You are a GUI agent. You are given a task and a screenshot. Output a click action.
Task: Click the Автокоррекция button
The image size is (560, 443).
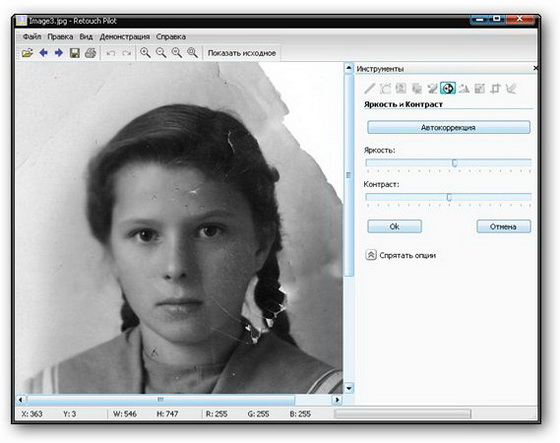[449, 128]
